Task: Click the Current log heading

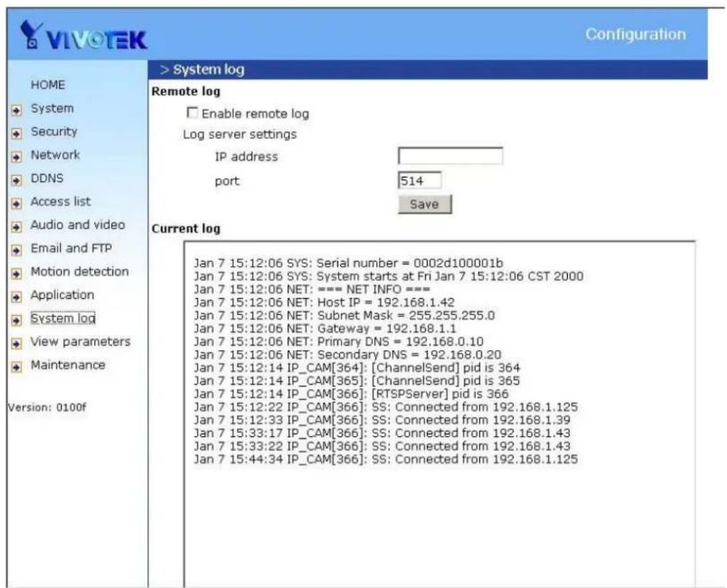Action: (186, 228)
